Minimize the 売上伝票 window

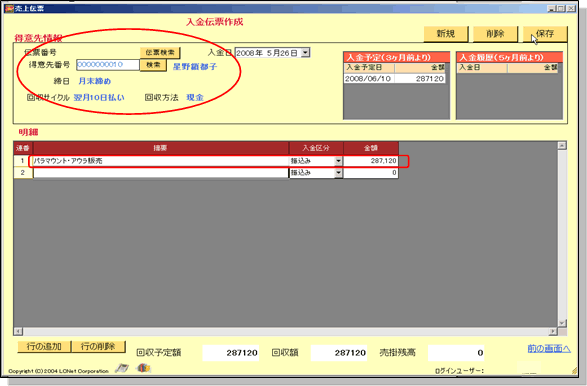pyautogui.click(x=551, y=8)
